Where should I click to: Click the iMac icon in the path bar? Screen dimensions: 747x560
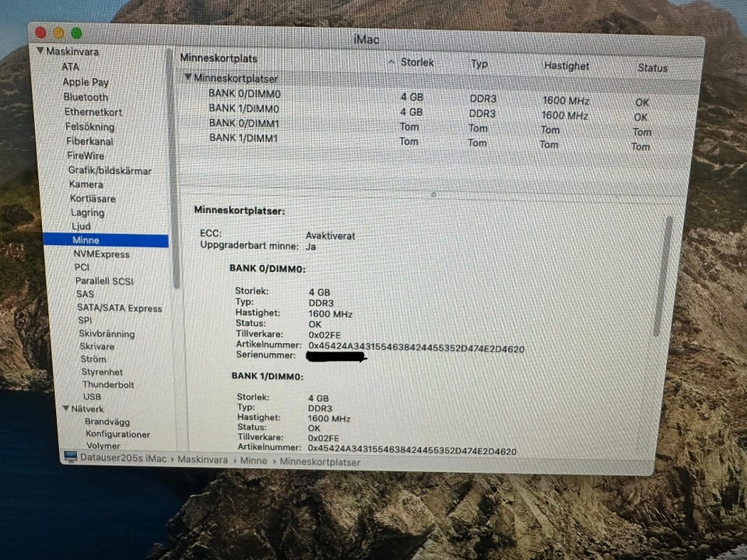point(71,457)
